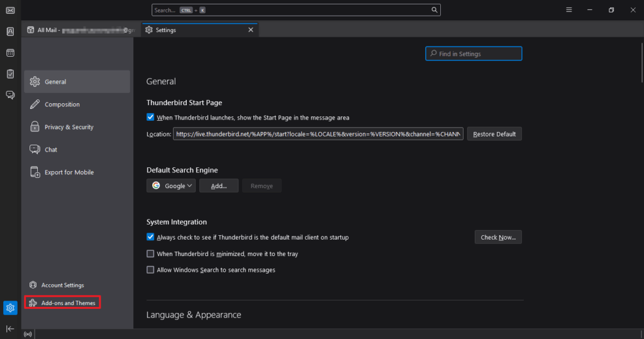Toggle show Start Page on launch checkbox
The height and width of the screenshot is (339, 644).
[x=150, y=117]
